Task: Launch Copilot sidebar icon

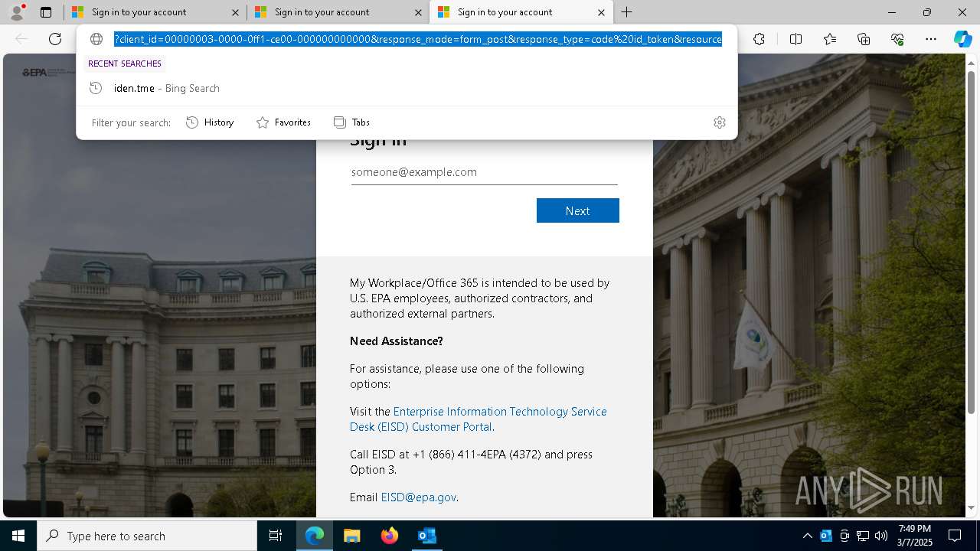Action: pos(962,39)
